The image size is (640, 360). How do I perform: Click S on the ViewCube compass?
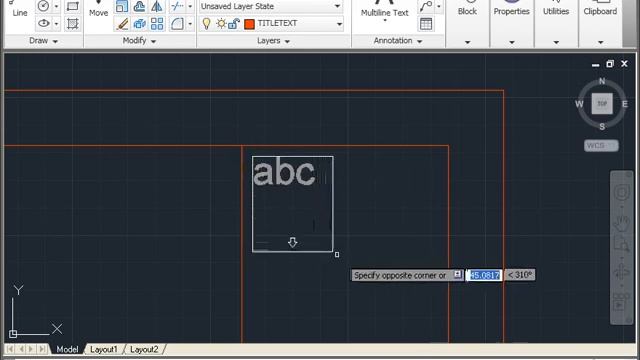click(602, 127)
